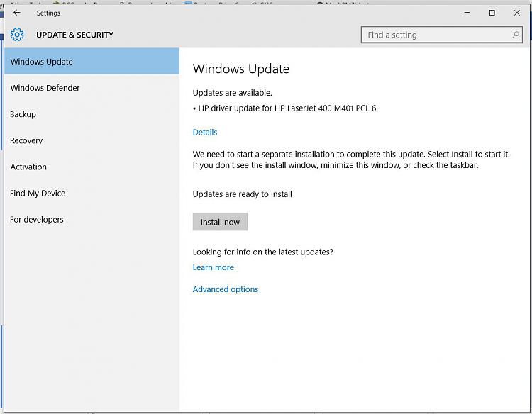Viewport: 532px width, 414px height.
Task: Click 'Looking for info on the latest updates?'
Action: click(263, 252)
